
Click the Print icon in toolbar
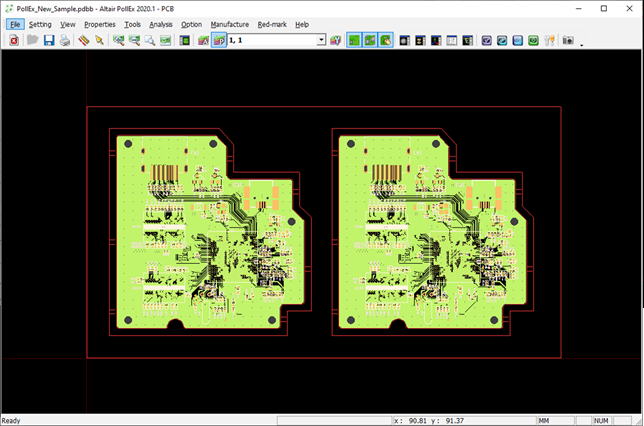[x=64, y=40]
